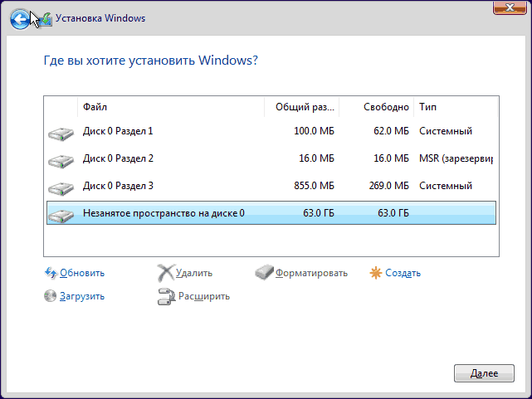The image size is (532, 399).
Task: Click the 100.0 МБ total size cell
Action: click(x=314, y=131)
